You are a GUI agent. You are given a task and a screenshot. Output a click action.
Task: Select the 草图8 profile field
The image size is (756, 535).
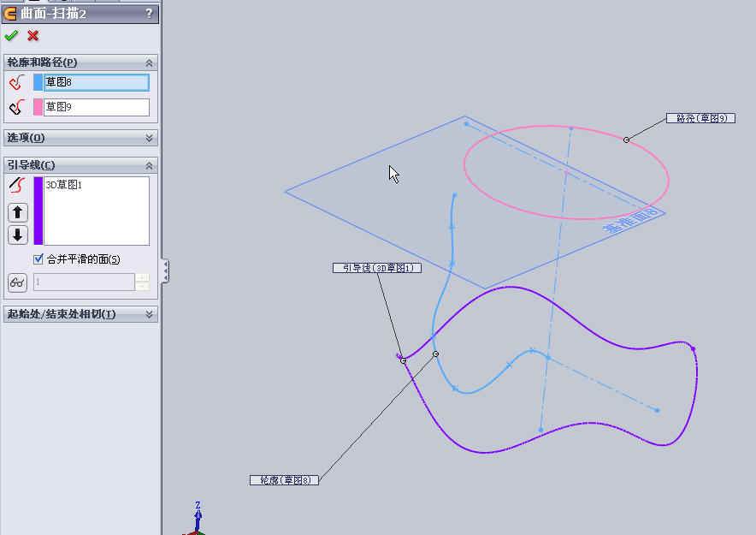(97, 82)
